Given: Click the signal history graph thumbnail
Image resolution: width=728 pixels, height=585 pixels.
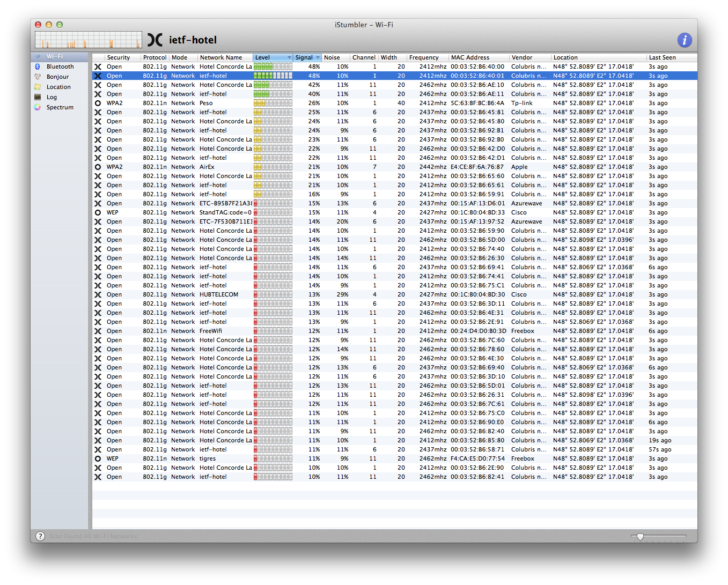Looking at the screenshot, I should pyautogui.click(x=89, y=40).
